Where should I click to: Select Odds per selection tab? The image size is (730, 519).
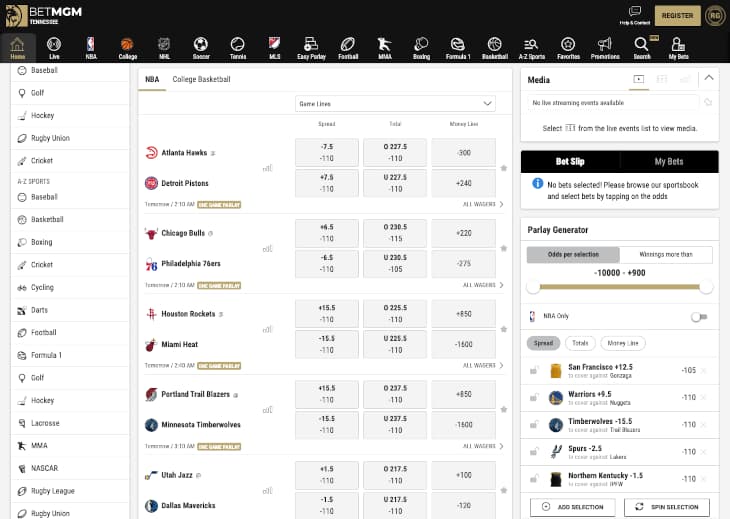point(573,255)
